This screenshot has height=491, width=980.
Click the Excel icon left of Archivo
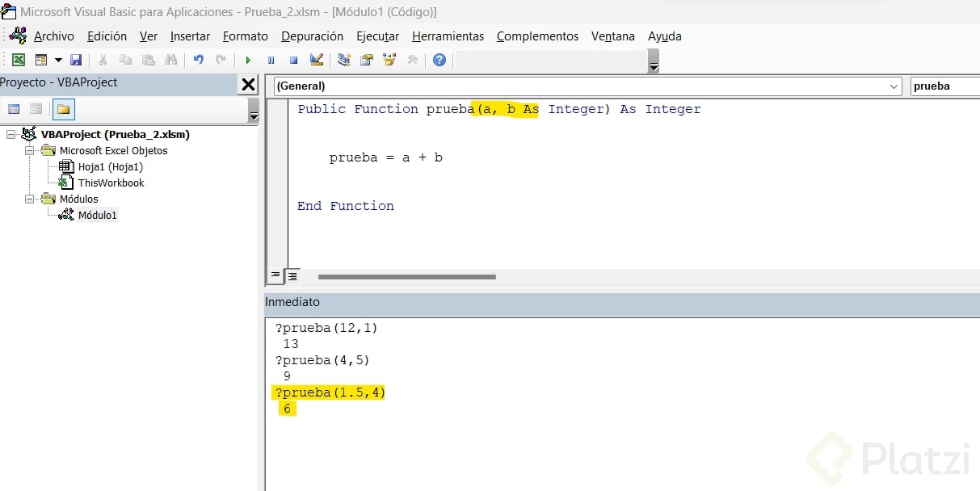point(18,36)
